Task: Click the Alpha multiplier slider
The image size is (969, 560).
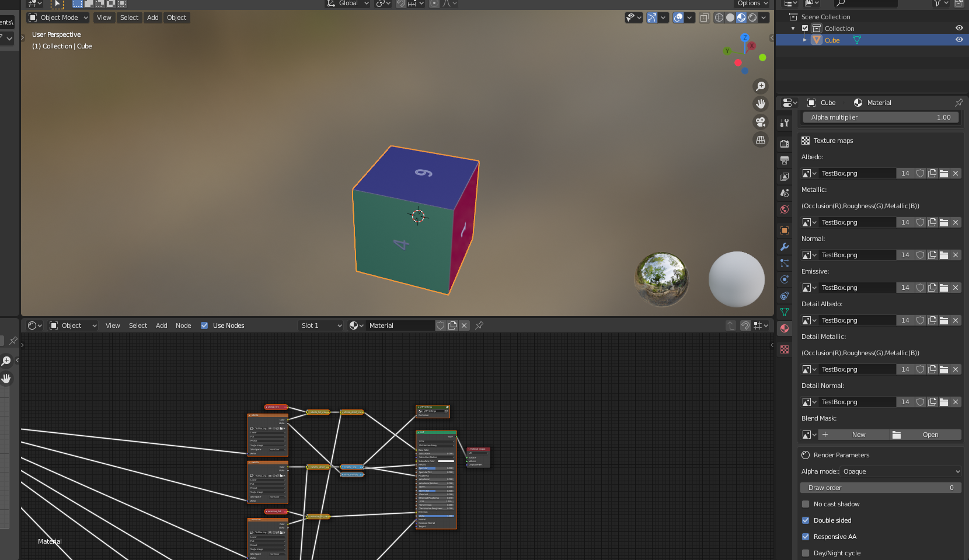Action: pyautogui.click(x=880, y=117)
